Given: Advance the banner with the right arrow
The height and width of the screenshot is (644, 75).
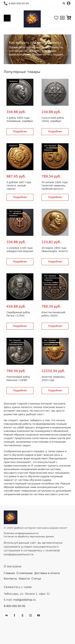Looking at the screenshot, I should [69, 50].
